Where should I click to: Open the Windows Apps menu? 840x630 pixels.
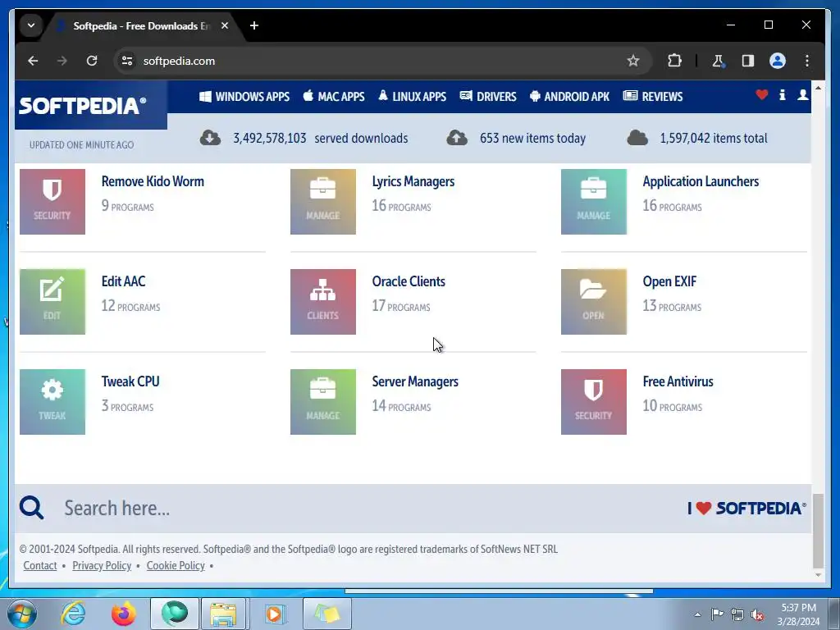pos(244,97)
